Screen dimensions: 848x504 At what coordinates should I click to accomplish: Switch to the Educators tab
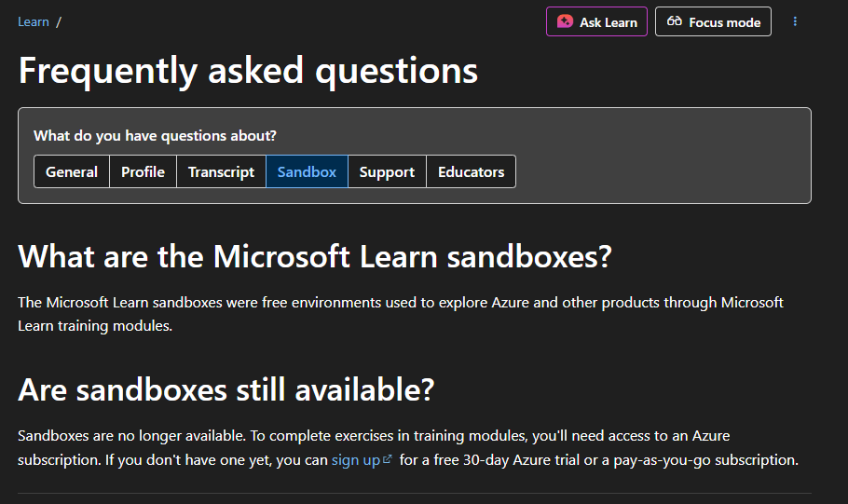pos(471,171)
